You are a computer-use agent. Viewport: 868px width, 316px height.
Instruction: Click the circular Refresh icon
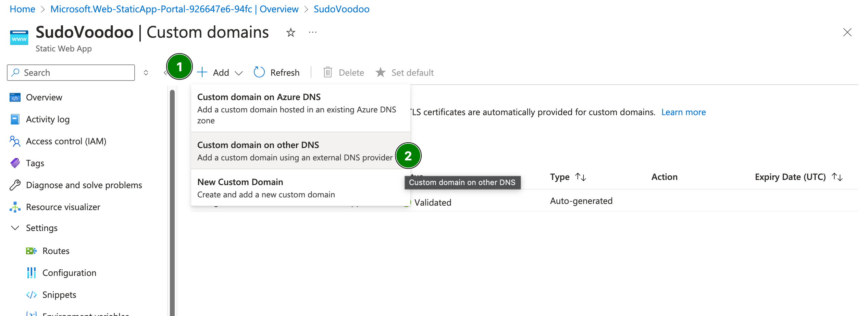pos(259,72)
